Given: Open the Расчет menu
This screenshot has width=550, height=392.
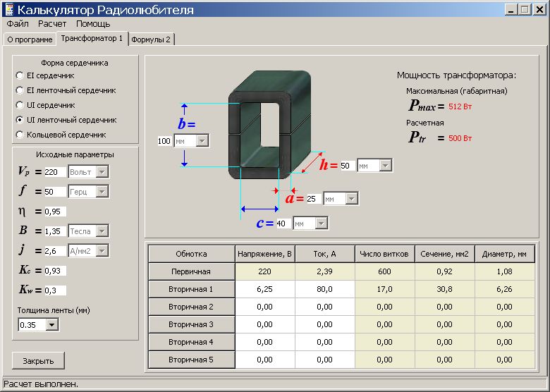Looking at the screenshot, I should tap(52, 24).
